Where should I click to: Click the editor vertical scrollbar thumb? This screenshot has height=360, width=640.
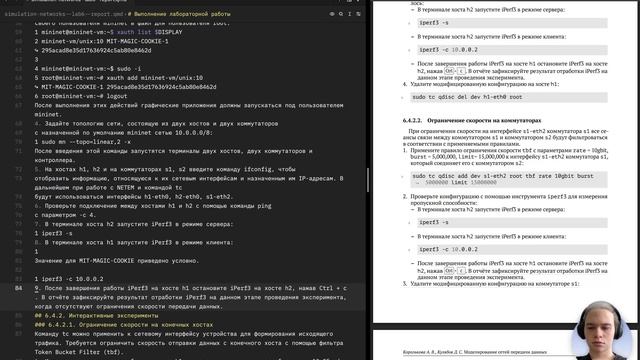[367, 180]
